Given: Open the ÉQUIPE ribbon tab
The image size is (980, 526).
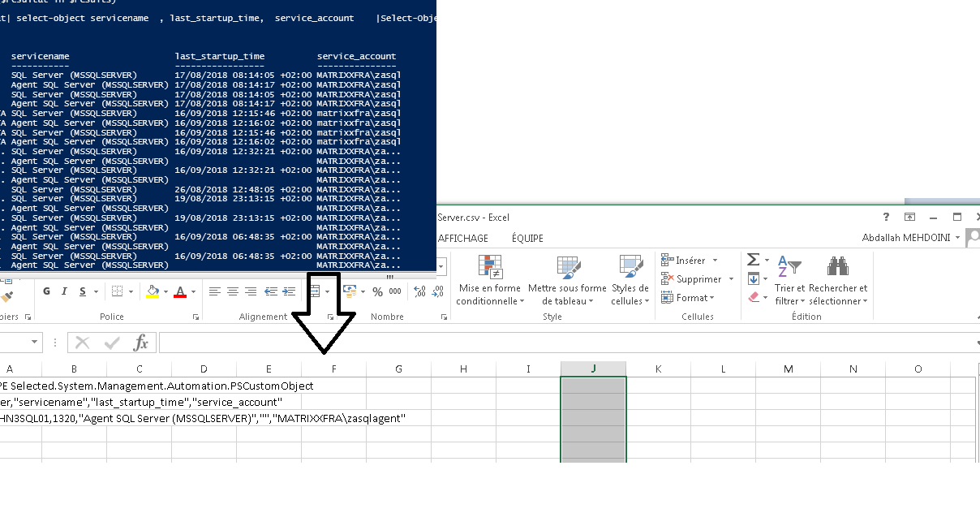Looking at the screenshot, I should 527,238.
